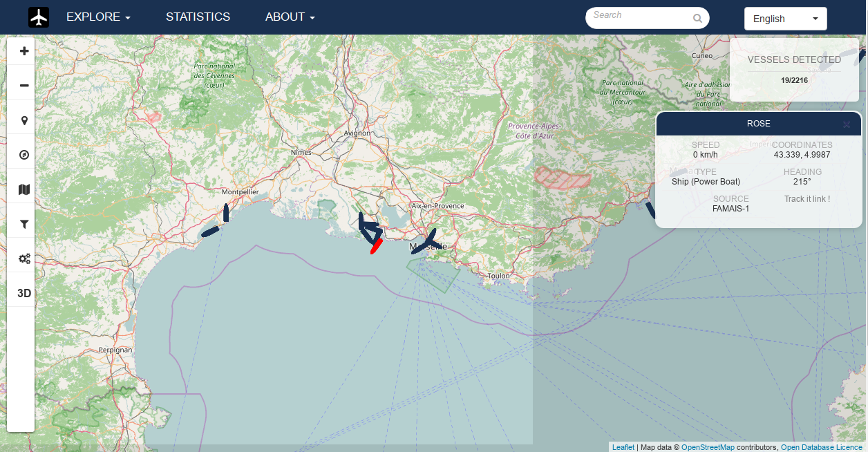This screenshot has height=452, width=868.
Task: Click the airplane logo in the navbar
Action: click(x=39, y=17)
